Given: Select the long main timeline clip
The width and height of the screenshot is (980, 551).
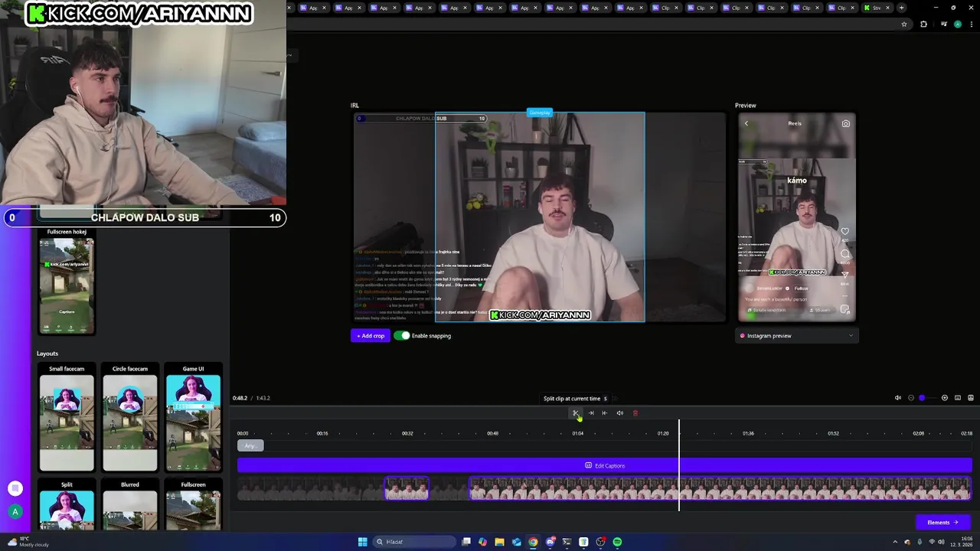Looking at the screenshot, I should (x=720, y=488).
